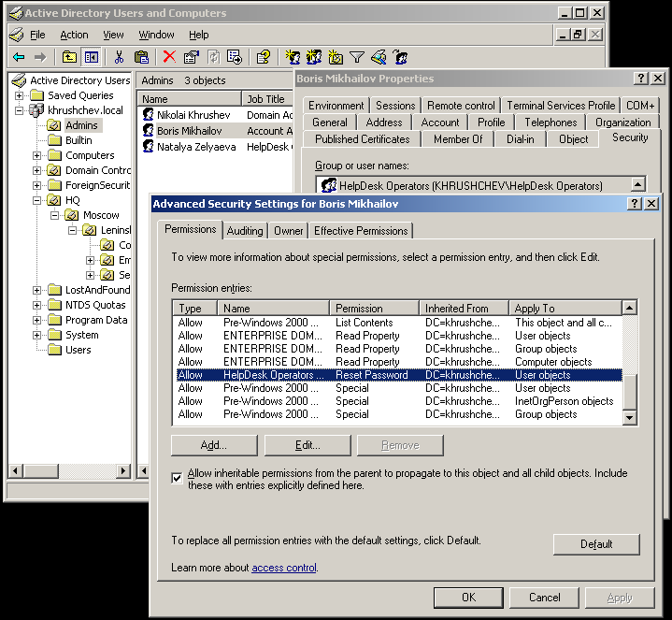The height and width of the screenshot is (620, 672).
Task: Toggle the Show/Hide Console Tree icon
Action: (x=92, y=57)
